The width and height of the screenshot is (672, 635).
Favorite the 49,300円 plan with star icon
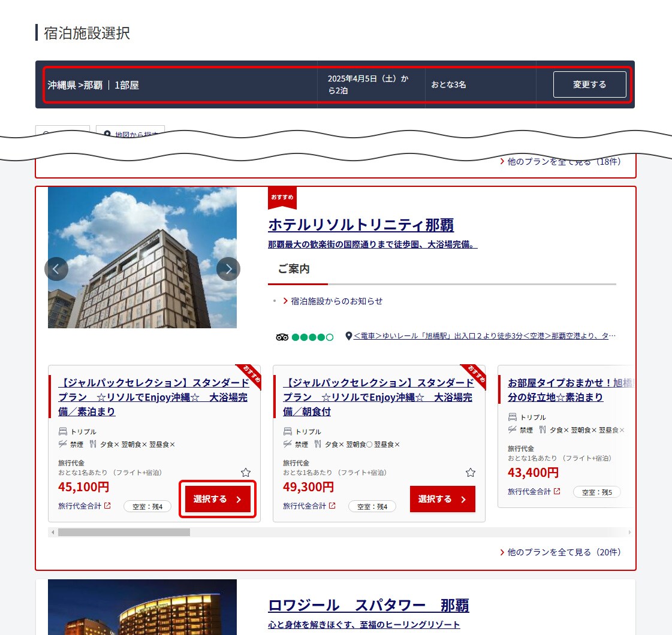click(471, 473)
